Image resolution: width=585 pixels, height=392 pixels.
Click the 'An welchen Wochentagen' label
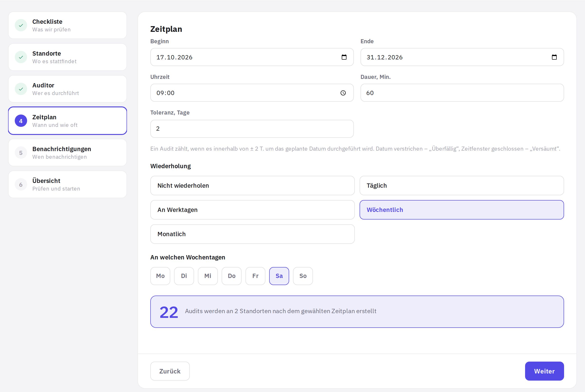pyautogui.click(x=188, y=257)
